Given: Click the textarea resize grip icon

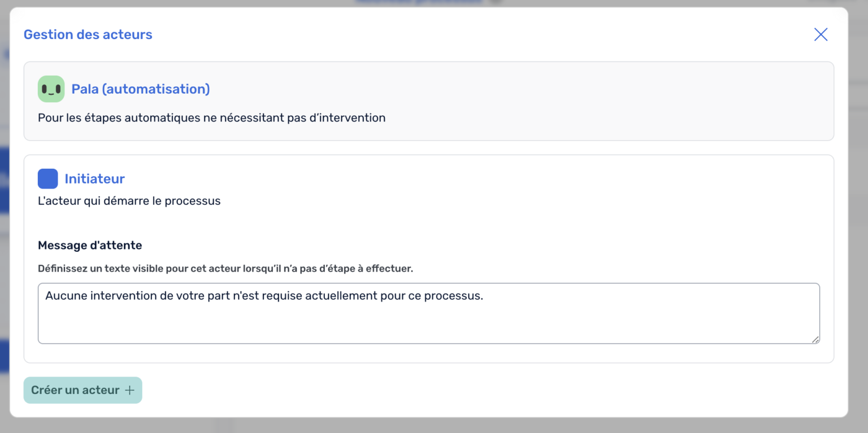Looking at the screenshot, I should pyautogui.click(x=815, y=340).
